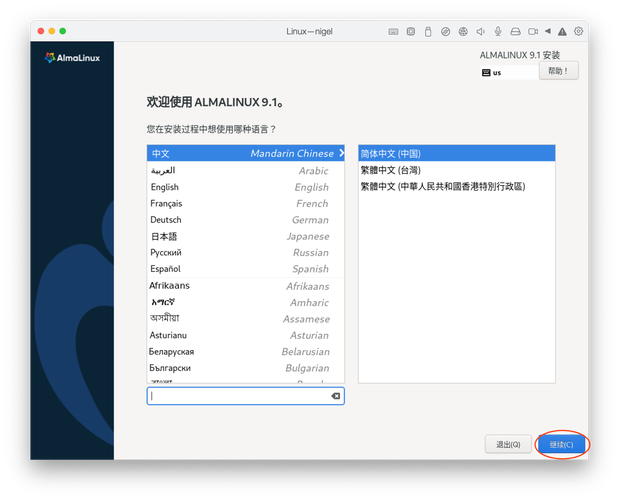The width and height of the screenshot is (619, 500).
Task: Click the language search input field
Action: coord(246,396)
